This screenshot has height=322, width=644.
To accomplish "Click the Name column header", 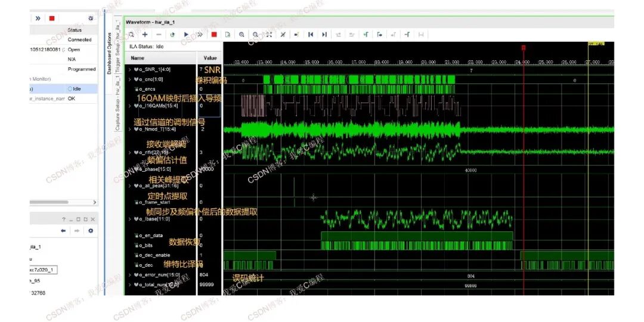I will pos(137,58).
